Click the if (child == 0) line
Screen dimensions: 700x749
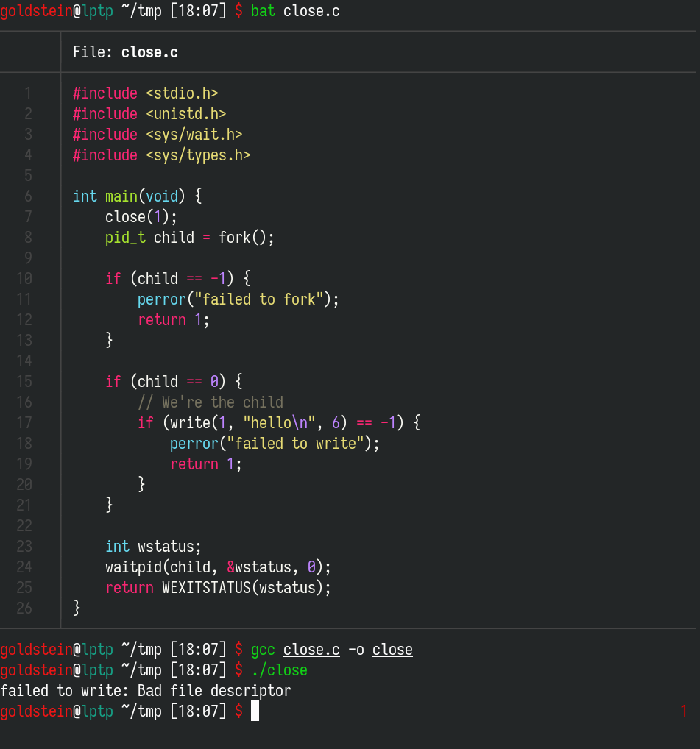[174, 381]
